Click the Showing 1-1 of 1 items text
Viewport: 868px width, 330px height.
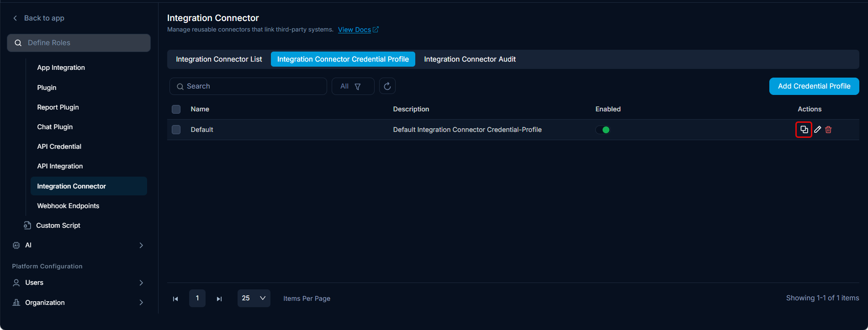[x=822, y=298]
